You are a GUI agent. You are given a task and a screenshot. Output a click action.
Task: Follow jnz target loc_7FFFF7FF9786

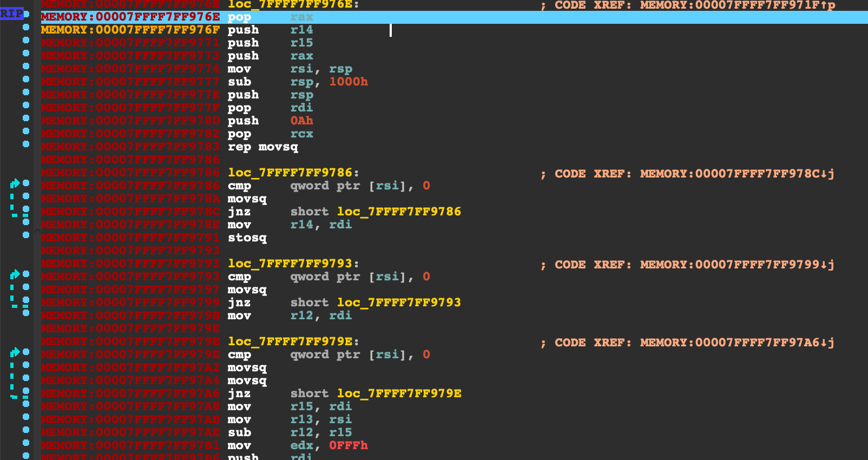click(399, 212)
